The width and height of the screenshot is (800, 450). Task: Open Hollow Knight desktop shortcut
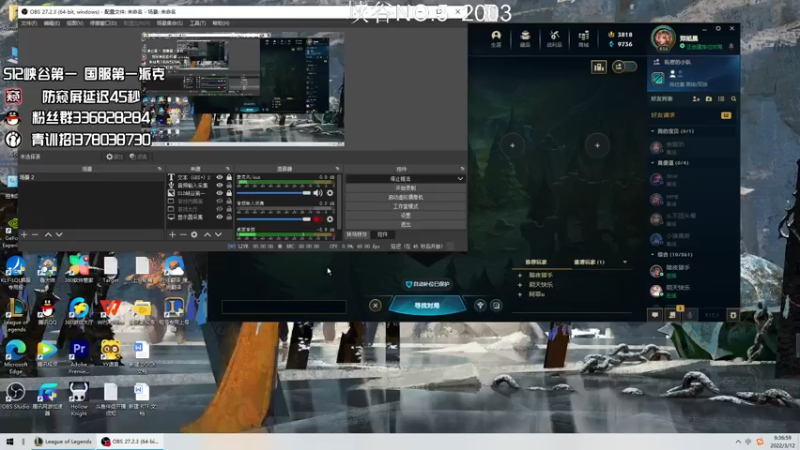coord(79,398)
